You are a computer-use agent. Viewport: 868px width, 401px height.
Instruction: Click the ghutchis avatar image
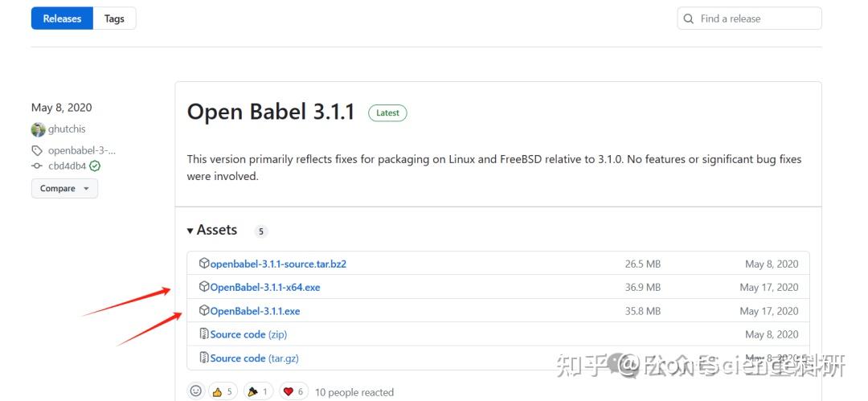(38, 129)
